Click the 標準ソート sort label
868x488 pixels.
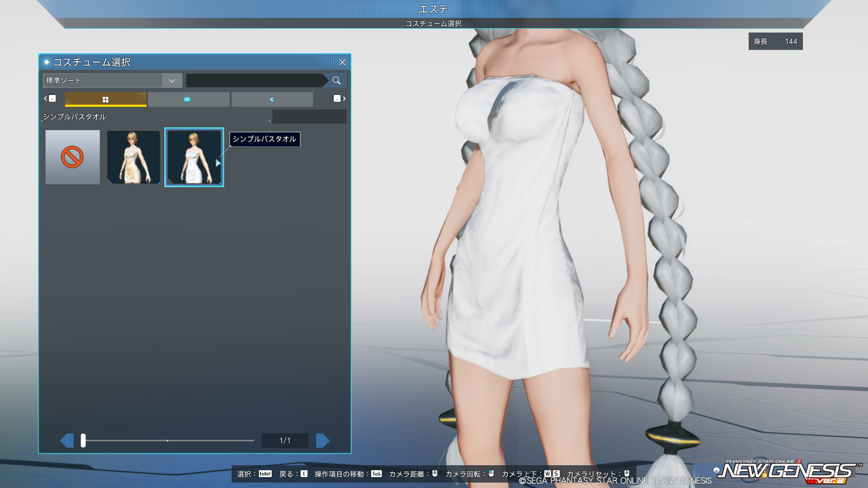pos(62,81)
